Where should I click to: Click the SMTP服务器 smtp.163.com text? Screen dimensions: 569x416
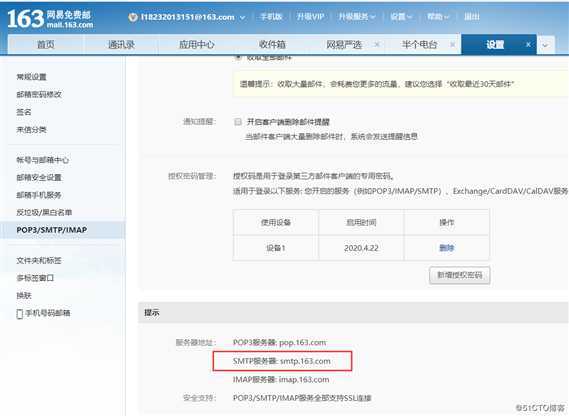click(282, 361)
